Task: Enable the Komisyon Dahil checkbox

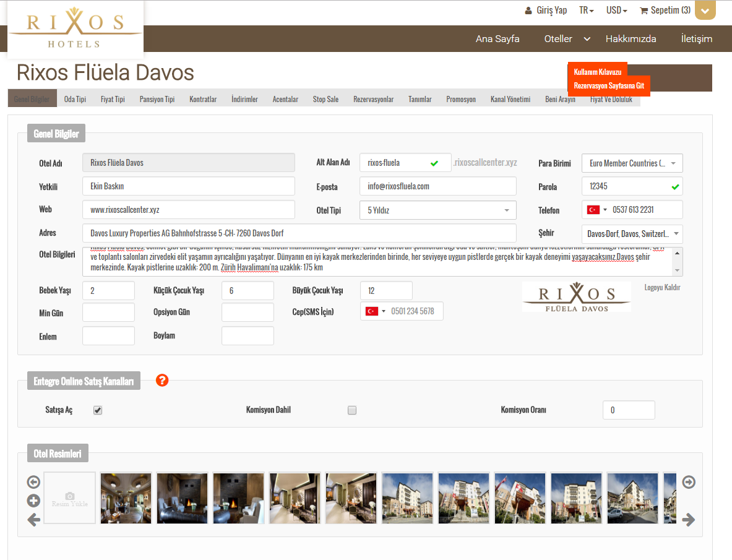Action: coord(352,410)
